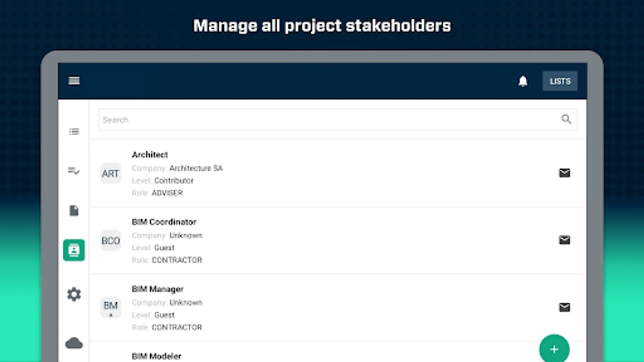
Task: Click the cloud sync sidebar icon
Action: 74,343
